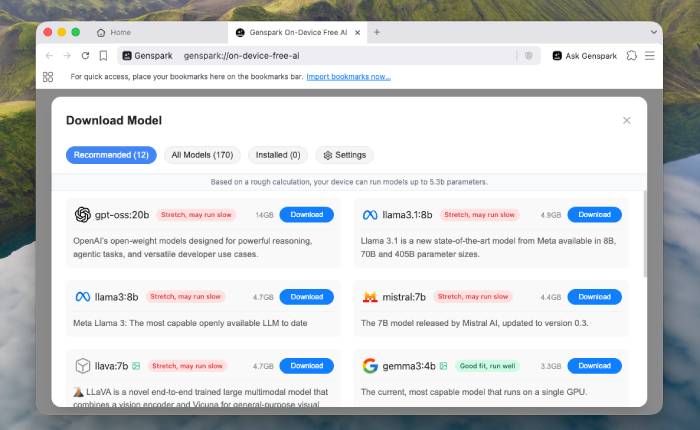Download the llama3:8b model
Viewport: 700px width, 430px height.
(x=307, y=297)
